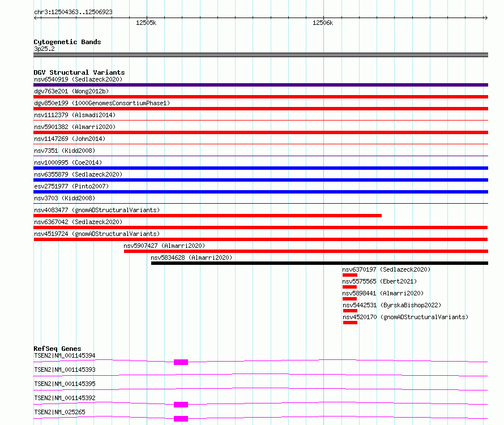504x425 pixels.
Task: Open nsv6367042 (Sedlazeck2020) label
Action: click(78, 222)
